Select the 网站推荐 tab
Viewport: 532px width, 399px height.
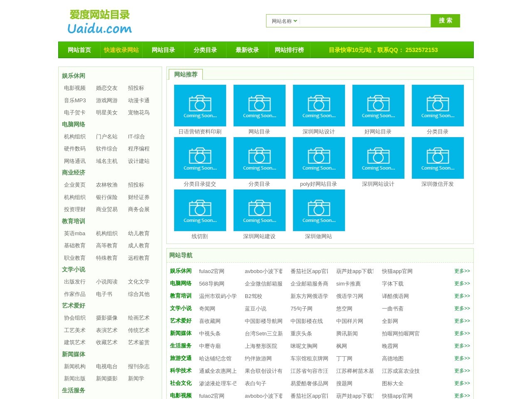coord(186,74)
